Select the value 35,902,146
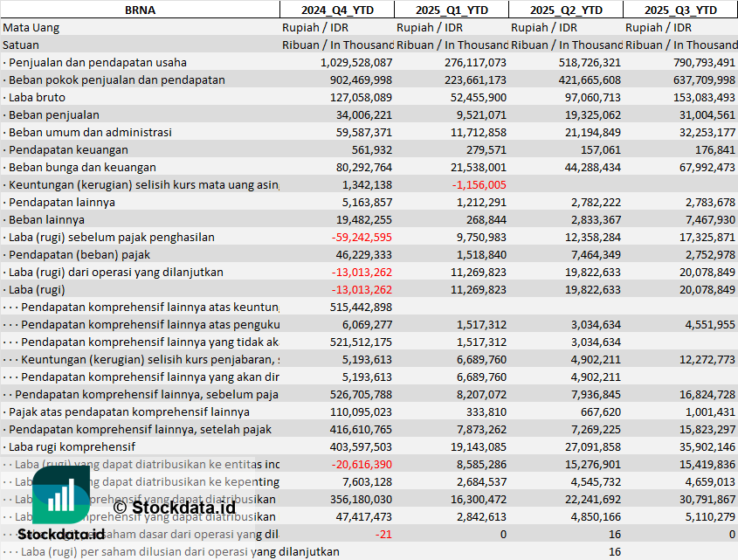 tap(707, 446)
